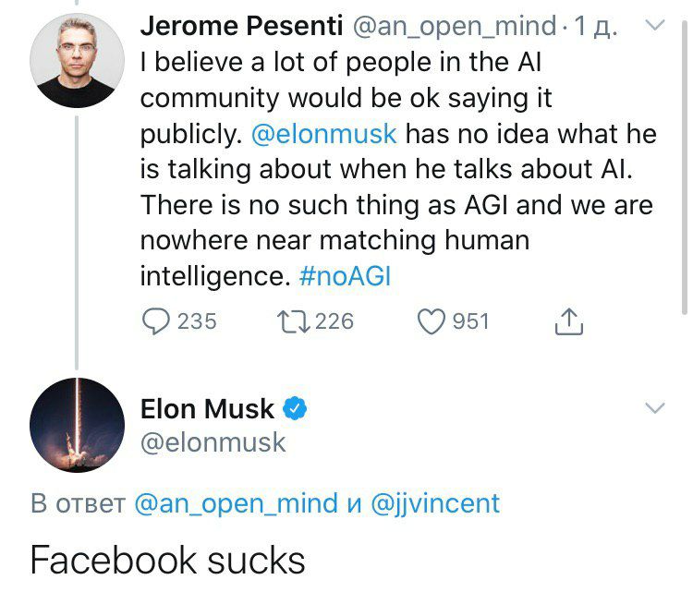Retweet Jerome Pesenti's tweet
Image resolution: width=693 pixels, height=616 pixels.
tap(294, 321)
